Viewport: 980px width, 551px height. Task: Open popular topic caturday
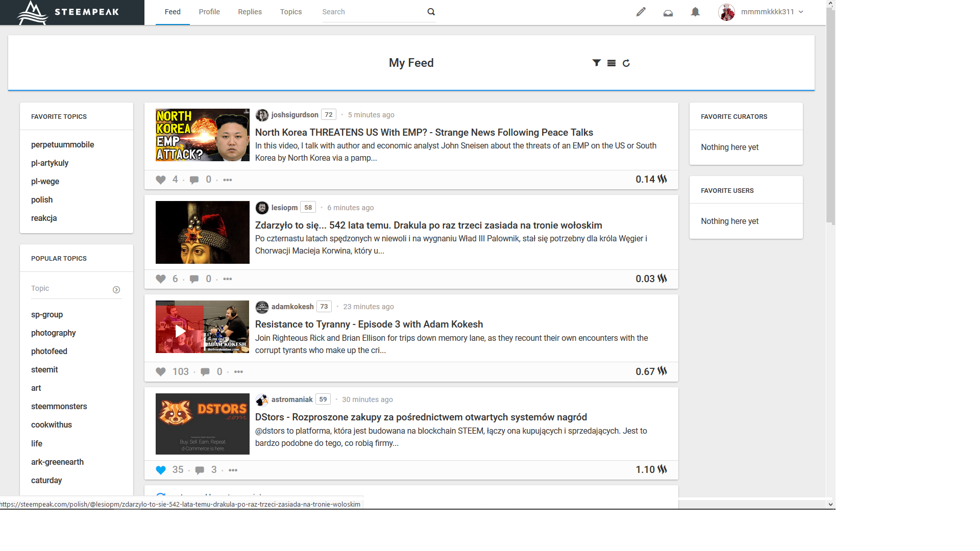[46, 480]
